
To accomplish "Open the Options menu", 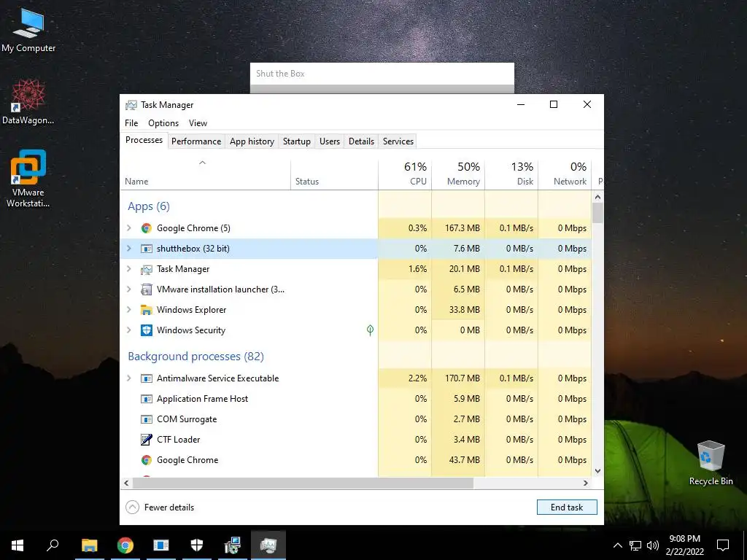I will [x=163, y=122].
